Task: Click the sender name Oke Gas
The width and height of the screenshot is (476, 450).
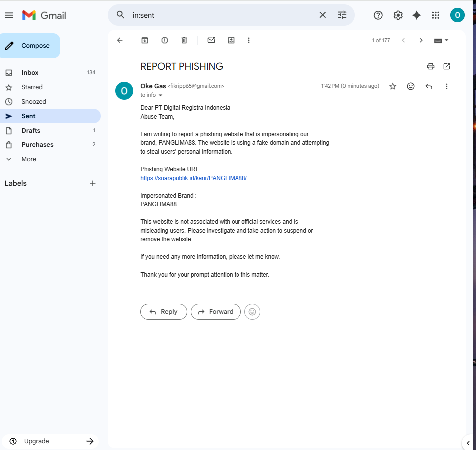Action: click(x=153, y=86)
